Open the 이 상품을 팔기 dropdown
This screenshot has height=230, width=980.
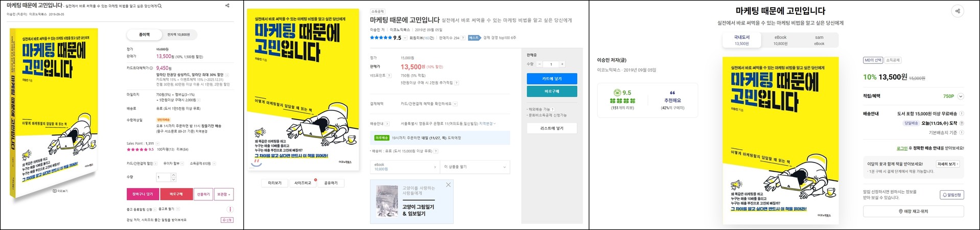pos(475,167)
